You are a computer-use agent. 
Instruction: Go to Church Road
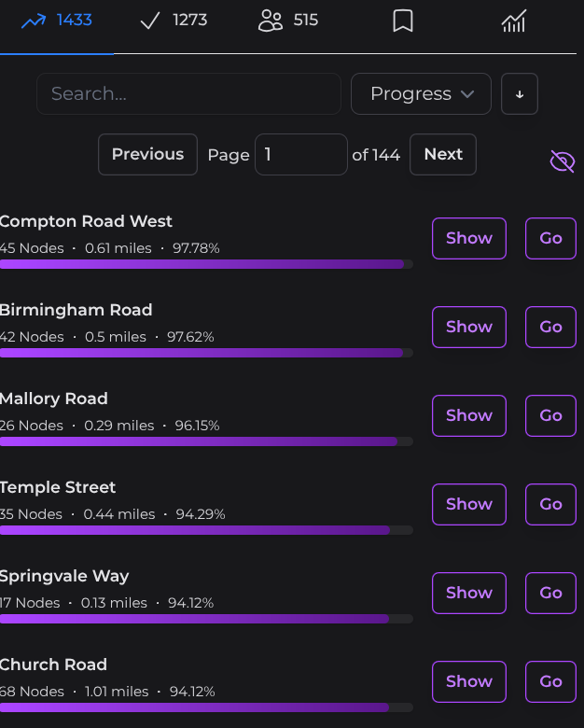tap(550, 681)
